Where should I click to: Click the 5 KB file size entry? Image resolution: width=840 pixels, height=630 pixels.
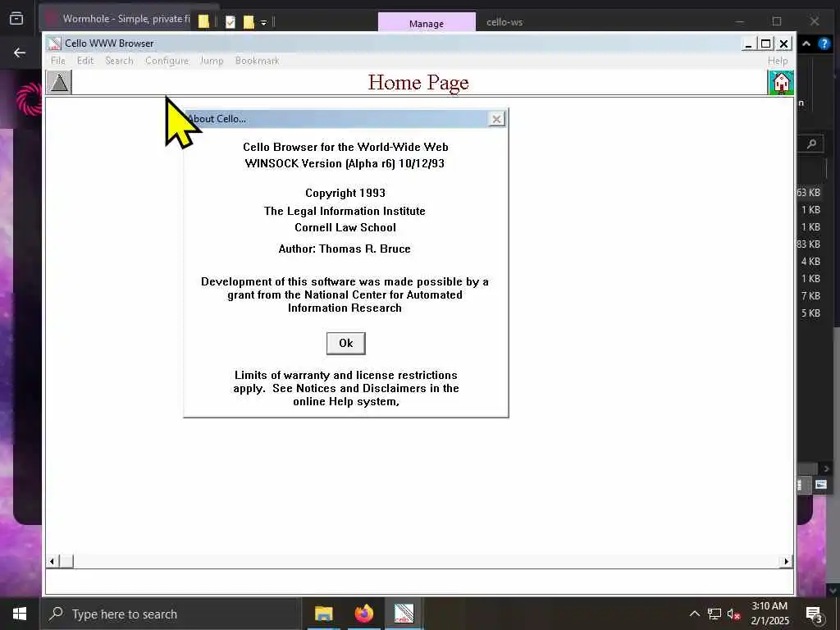pyautogui.click(x=810, y=313)
